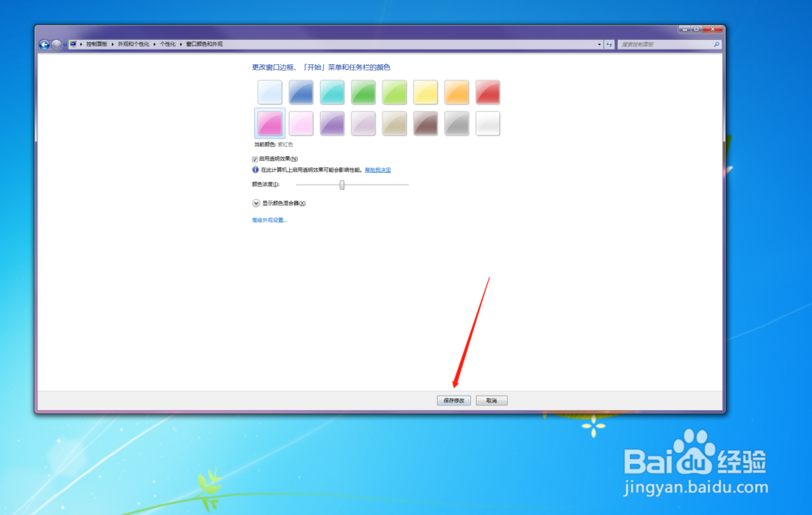Select the light pink Blush swatch
812x515 pixels.
[x=301, y=123]
